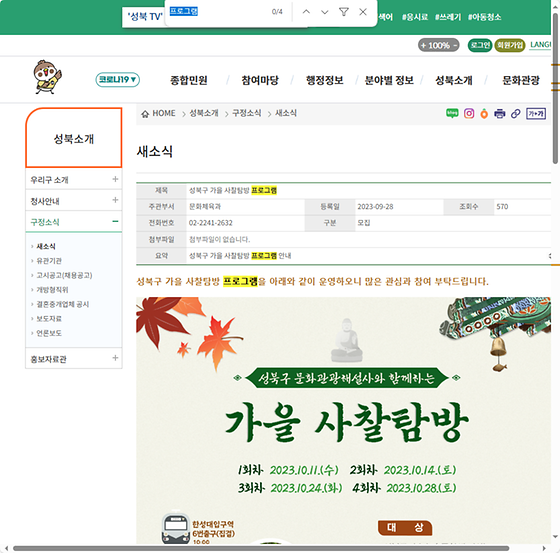Click the scroll down arrow
Image resolution: width=560 pixels, height=553 pixels.
click(x=555, y=537)
